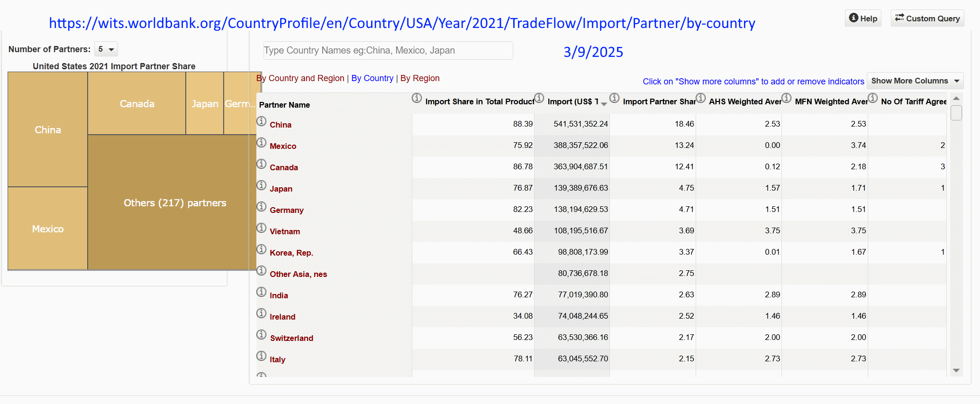Select the Others (217) partners treemap block
This screenshot has height=404, width=980.
(x=175, y=202)
